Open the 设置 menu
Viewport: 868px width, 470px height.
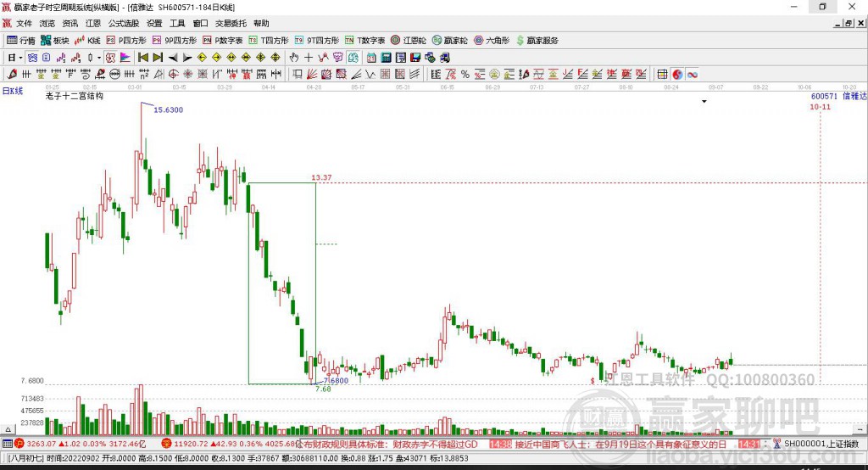pyautogui.click(x=154, y=23)
